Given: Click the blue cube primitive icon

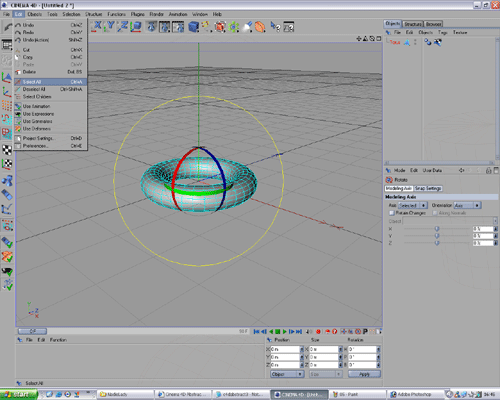Looking at the screenshot, I should click(193, 27).
